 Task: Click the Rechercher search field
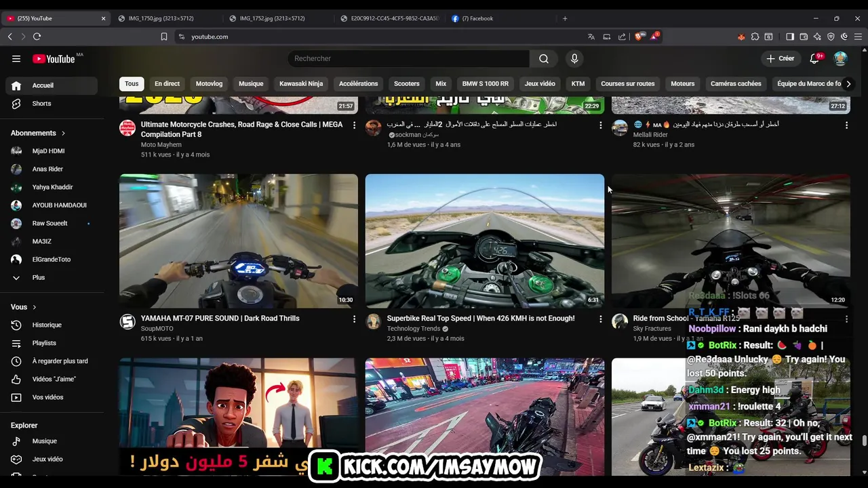tap(408, 59)
